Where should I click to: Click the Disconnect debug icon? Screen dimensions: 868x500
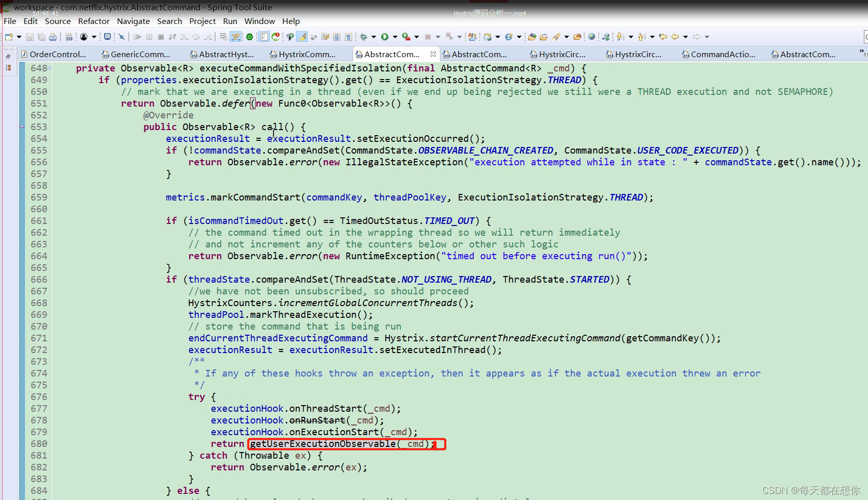(172, 37)
